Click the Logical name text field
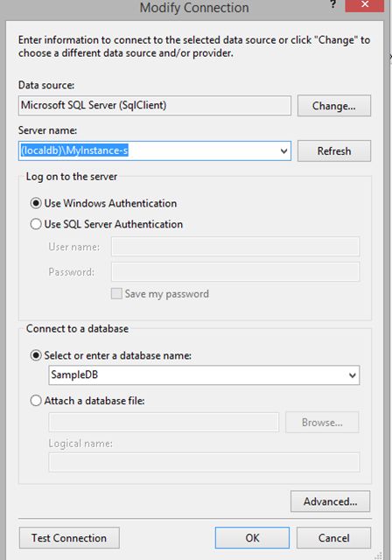The image size is (392, 560). (x=204, y=462)
